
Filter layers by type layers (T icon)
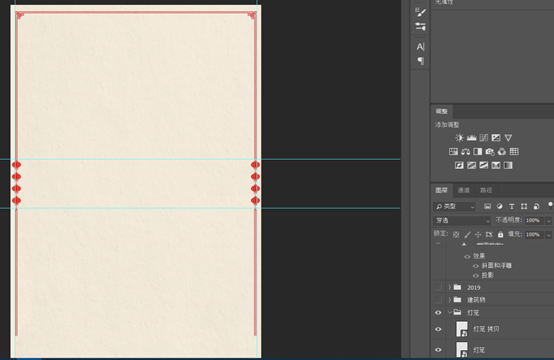pos(512,206)
